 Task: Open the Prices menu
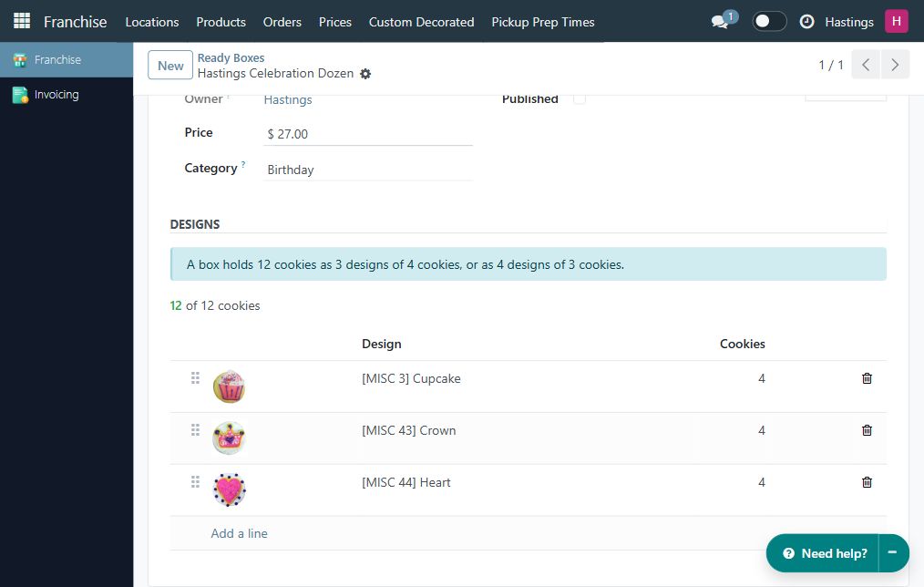click(335, 22)
